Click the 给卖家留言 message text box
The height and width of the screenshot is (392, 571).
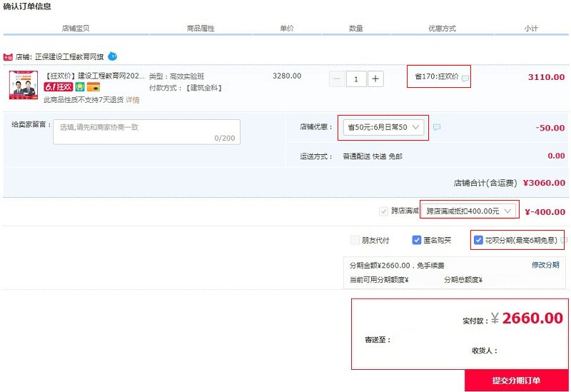tap(146, 132)
